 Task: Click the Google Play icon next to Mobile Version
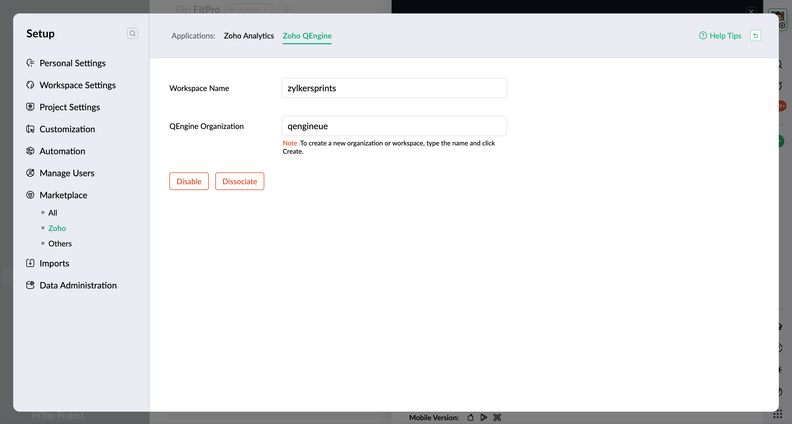click(x=484, y=417)
